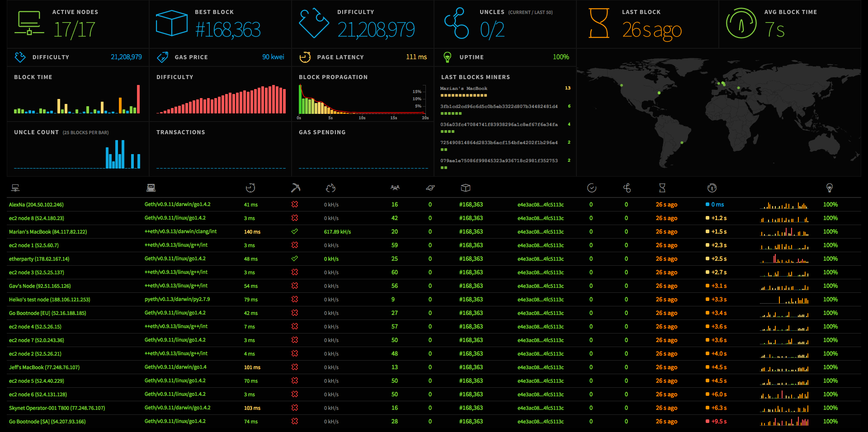The width and height of the screenshot is (868, 432).
Task: Click the Best Block cube icon
Action: coord(171,23)
